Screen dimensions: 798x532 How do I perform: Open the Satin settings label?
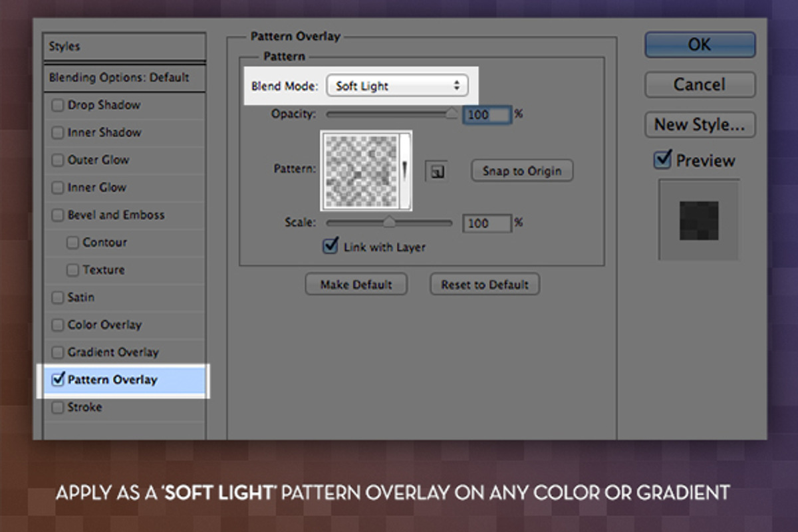tap(80, 298)
